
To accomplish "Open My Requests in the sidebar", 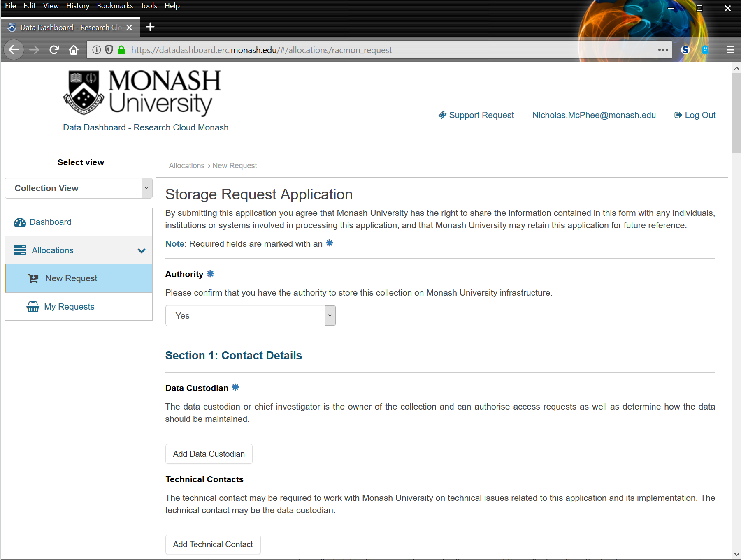I will click(x=69, y=307).
